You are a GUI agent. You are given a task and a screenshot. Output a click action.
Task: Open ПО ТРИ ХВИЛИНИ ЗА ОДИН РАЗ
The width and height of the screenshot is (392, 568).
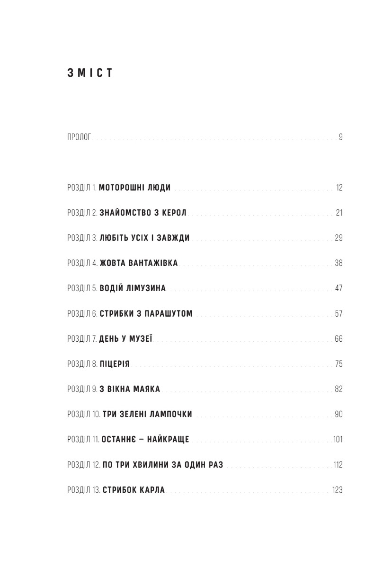click(205, 465)
